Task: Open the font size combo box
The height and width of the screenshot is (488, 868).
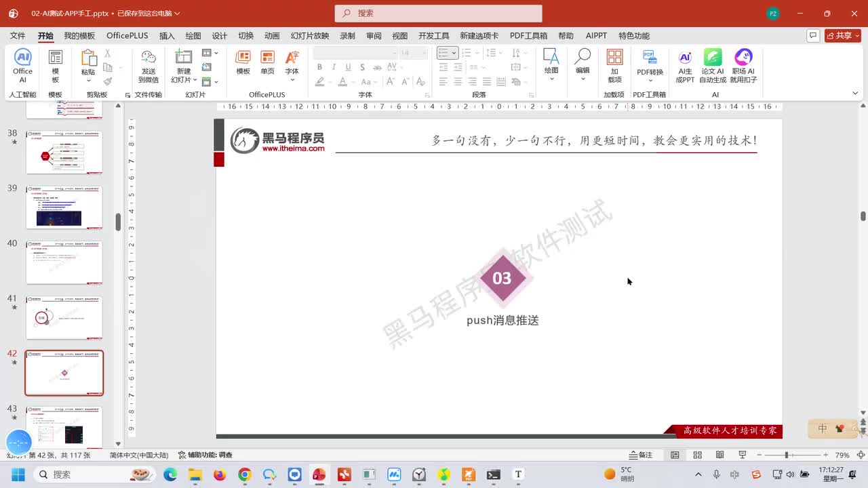Action: (x=413, y=53)
